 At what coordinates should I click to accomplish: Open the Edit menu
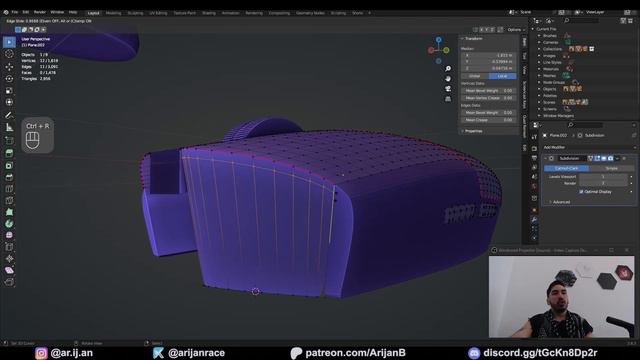[26, 13]
